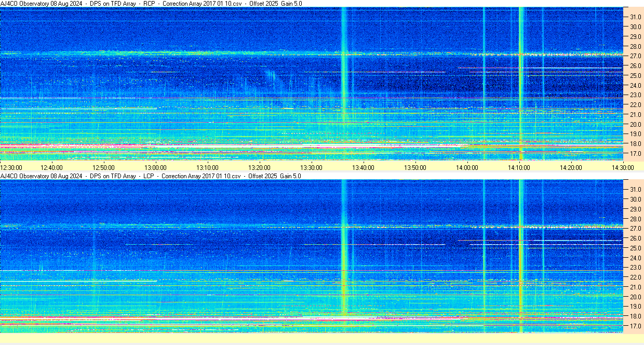Select the 14:20:00 time axis marker
Viewport: 644px width, 345px height.
pyautogui.click(x=571, y=167)
